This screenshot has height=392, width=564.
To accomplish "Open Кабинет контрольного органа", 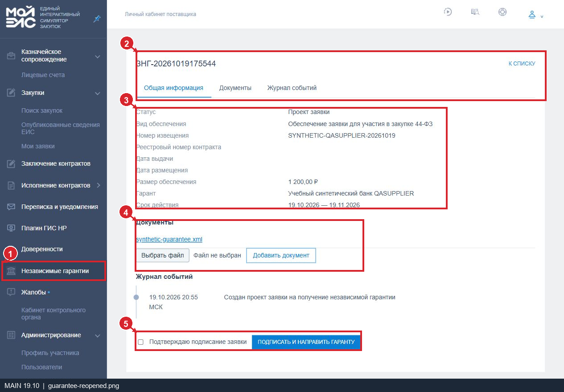I will point(54,314).
